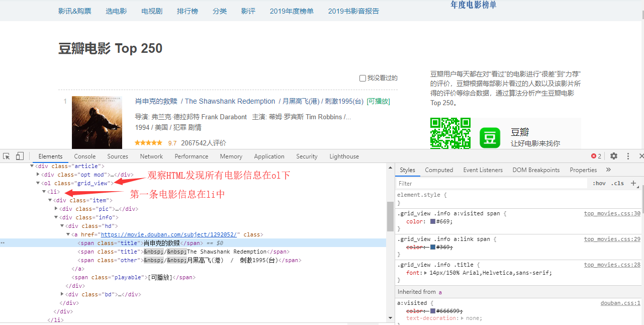Collapse the div class="info" node
Screen dimensions: 644x325
pyautogui.click(x=56, y=217)
